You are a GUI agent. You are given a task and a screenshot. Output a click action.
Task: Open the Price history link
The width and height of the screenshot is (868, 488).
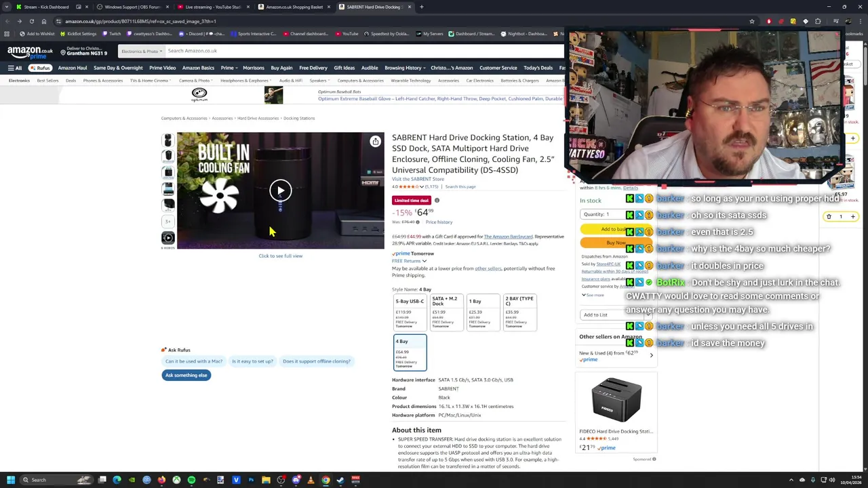click(439, 222)
